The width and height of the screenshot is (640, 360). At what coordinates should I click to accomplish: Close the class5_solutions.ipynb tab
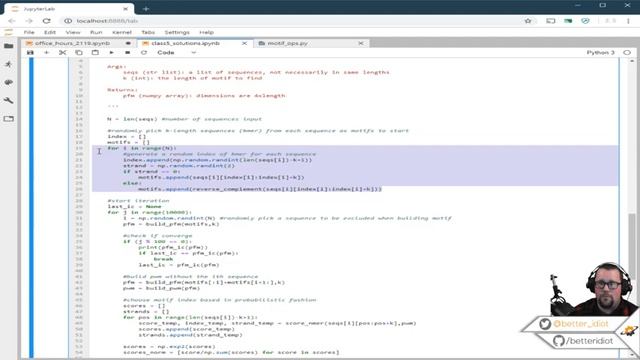(x=244, y=43)
